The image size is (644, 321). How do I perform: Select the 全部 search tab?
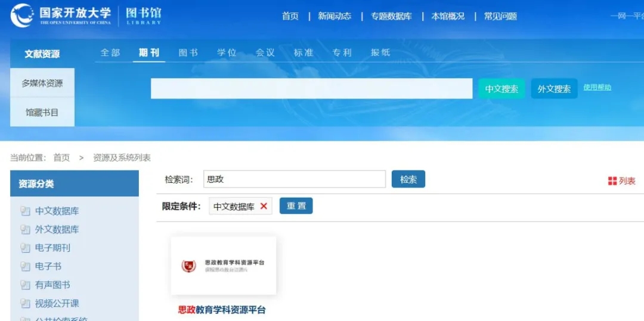pos(110,52)
